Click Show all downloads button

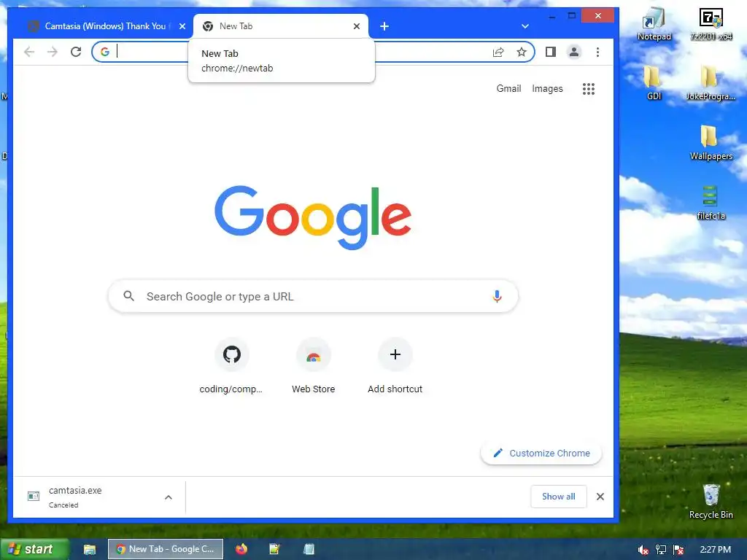[x=558, y=497]
